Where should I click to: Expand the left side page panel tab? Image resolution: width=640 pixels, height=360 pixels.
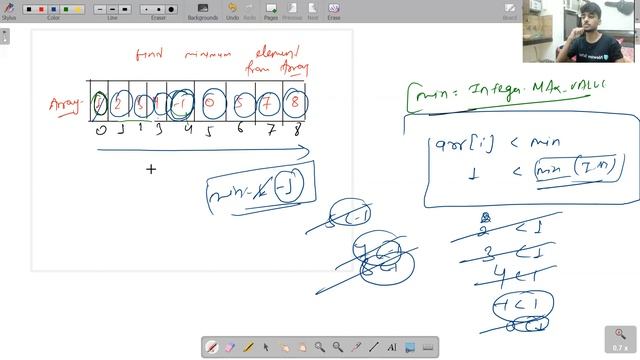click(4, 36)
